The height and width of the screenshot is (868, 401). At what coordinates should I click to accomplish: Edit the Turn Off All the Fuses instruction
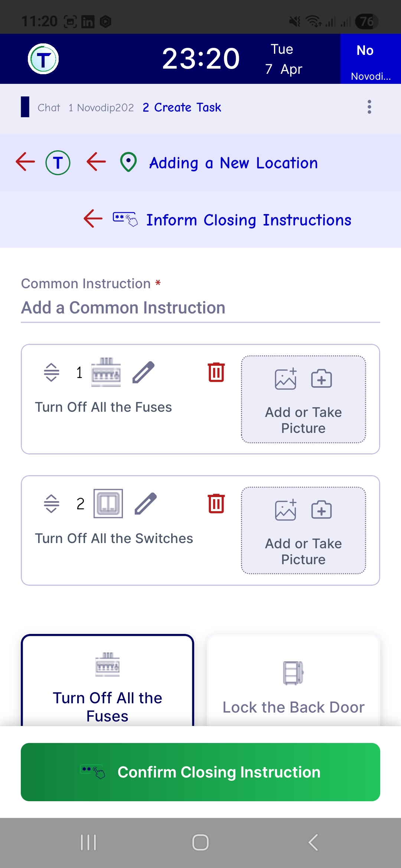tap(143, 372)
